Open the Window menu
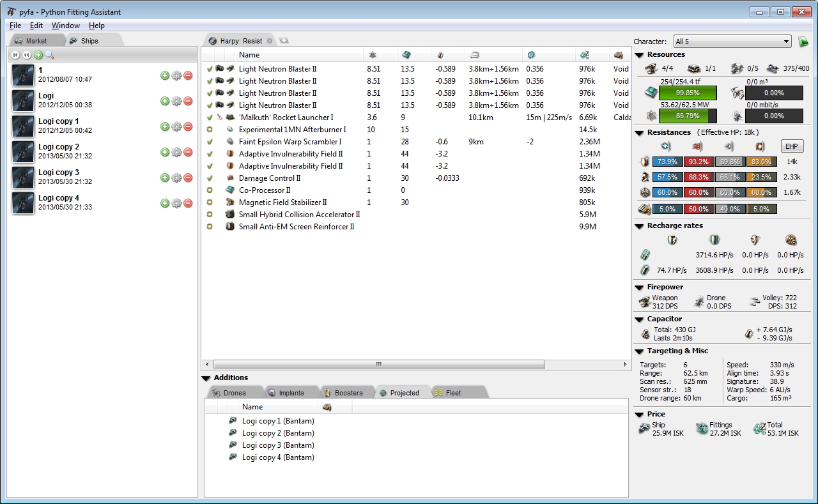This screenshot has height=504, width=818. [66, 26]
